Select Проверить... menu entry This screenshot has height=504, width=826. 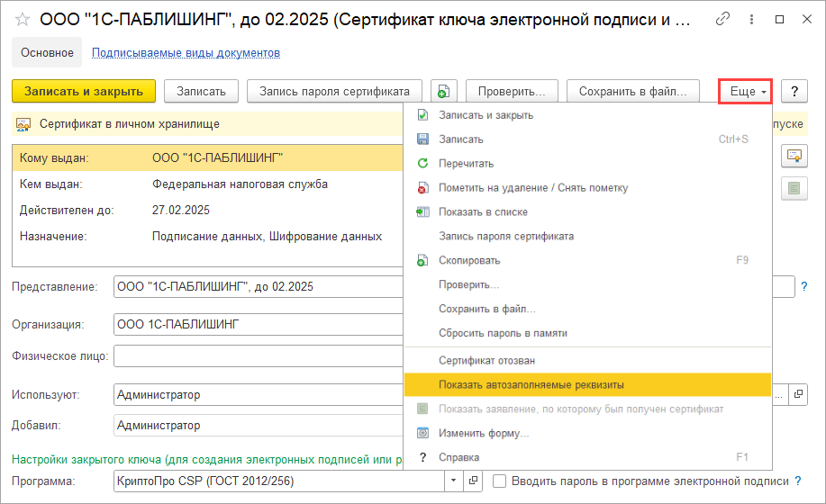(x=587, y=284)
